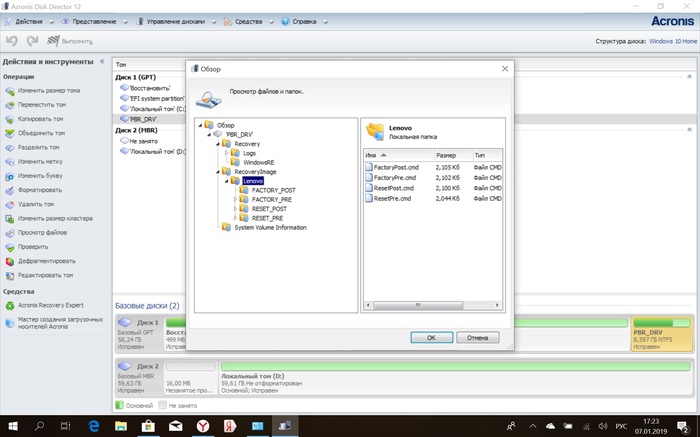Select Изменить размер тома operation icon
Image resolution: width=700 pixels, height=437 pixels.
(x=10, y=91)
